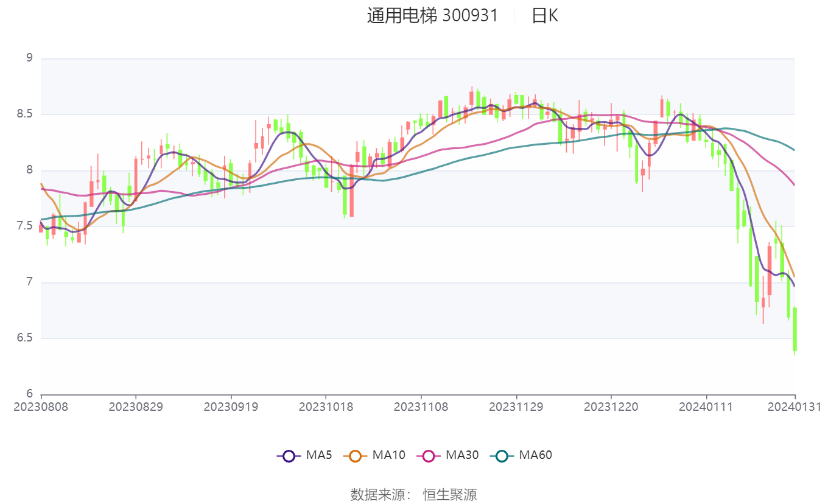Toggle the MA5 legend circle icon
Image resolution: width=828 pixels, height=504 pixels.
coord(289,455)
